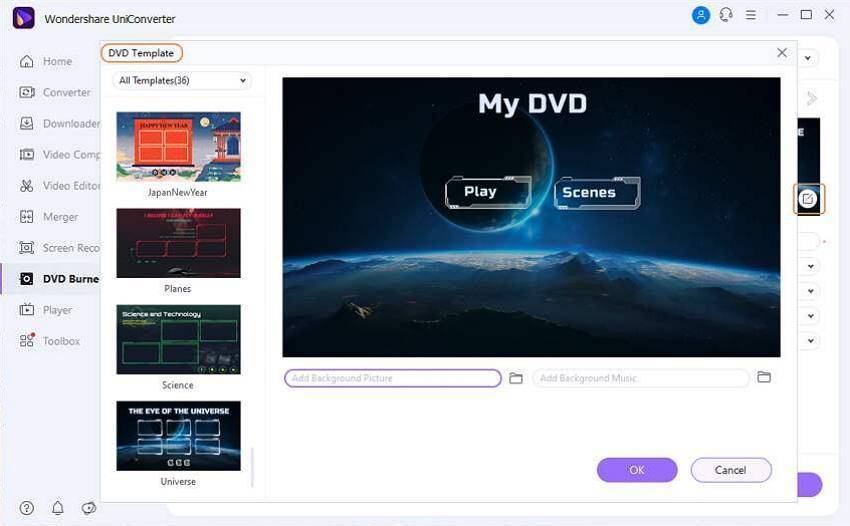Open the customer support headset icon
The image size is (850, 526).
[x=726, y=15]
